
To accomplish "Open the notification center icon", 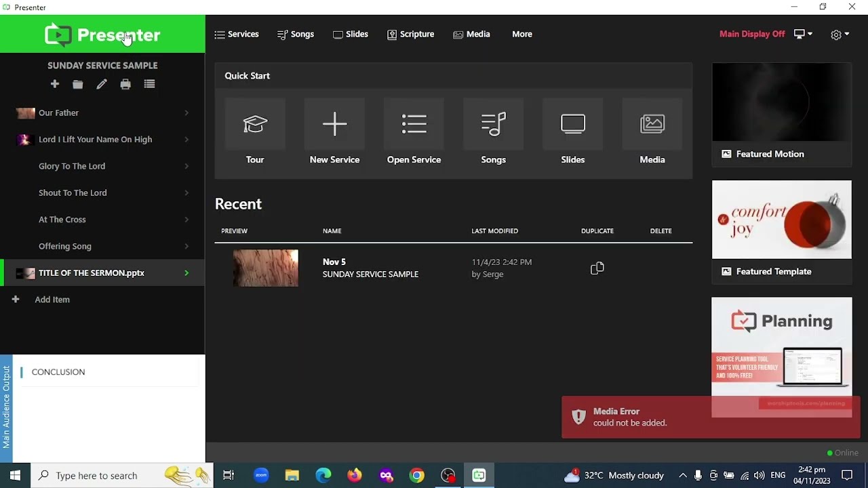I will pos(847,476).
